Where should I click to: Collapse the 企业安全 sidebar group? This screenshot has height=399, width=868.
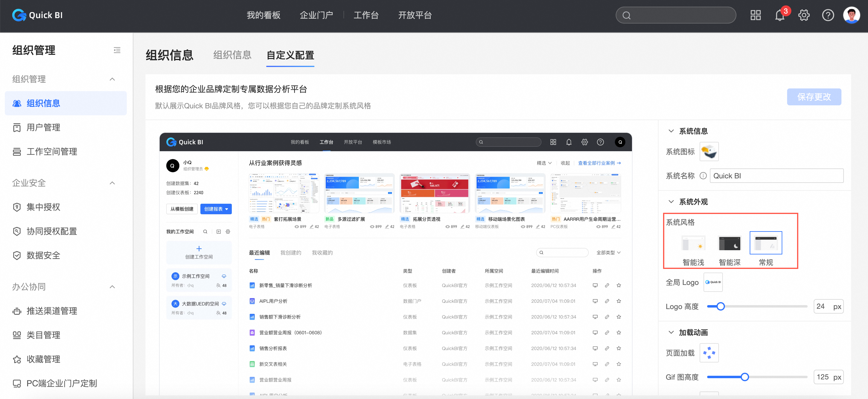click(112, 183)
